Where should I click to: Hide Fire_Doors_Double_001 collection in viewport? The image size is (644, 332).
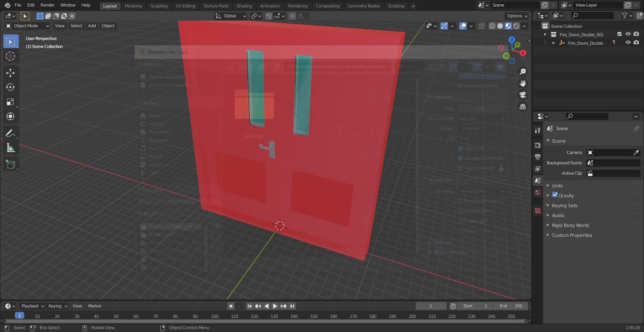(x=628, y=34)
